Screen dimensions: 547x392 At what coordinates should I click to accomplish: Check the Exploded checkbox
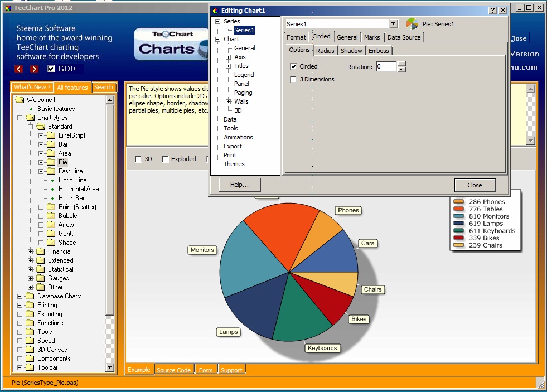[166, 159]
